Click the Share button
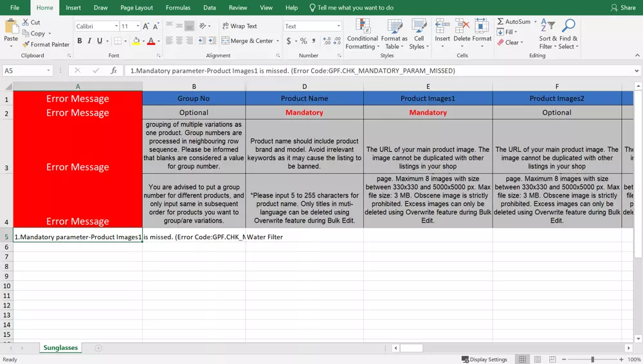This screenshot has height=364, width=643. 623,8
